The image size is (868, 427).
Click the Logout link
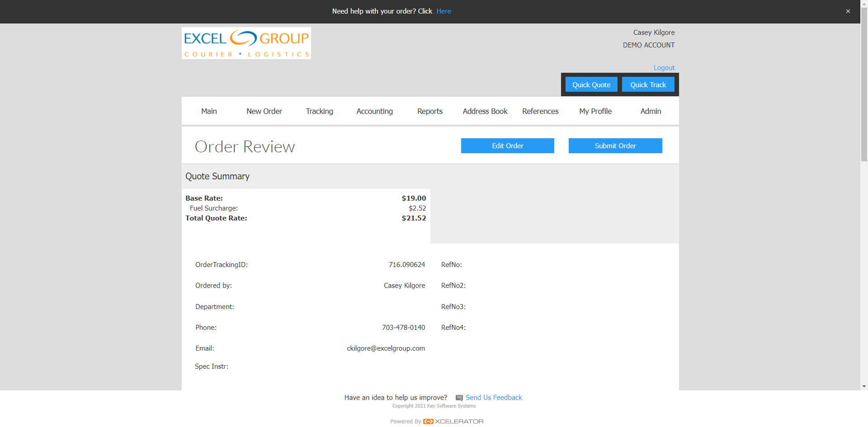coord(664,68)
